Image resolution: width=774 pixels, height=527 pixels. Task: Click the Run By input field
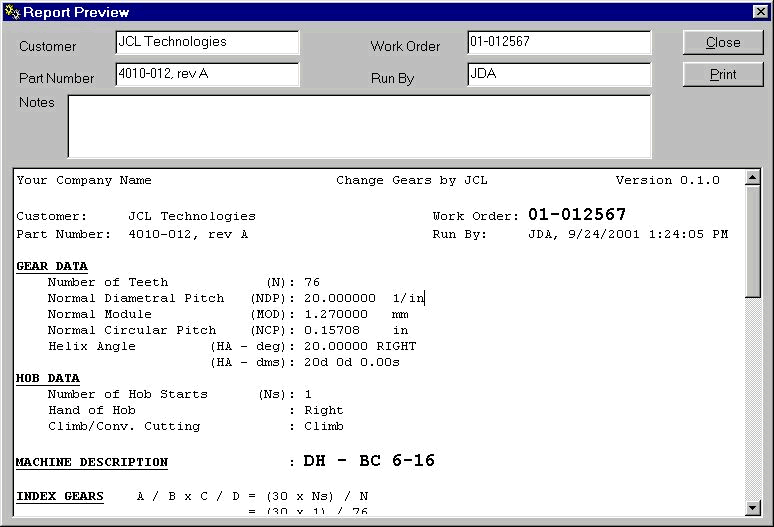[x=559, y=74]
